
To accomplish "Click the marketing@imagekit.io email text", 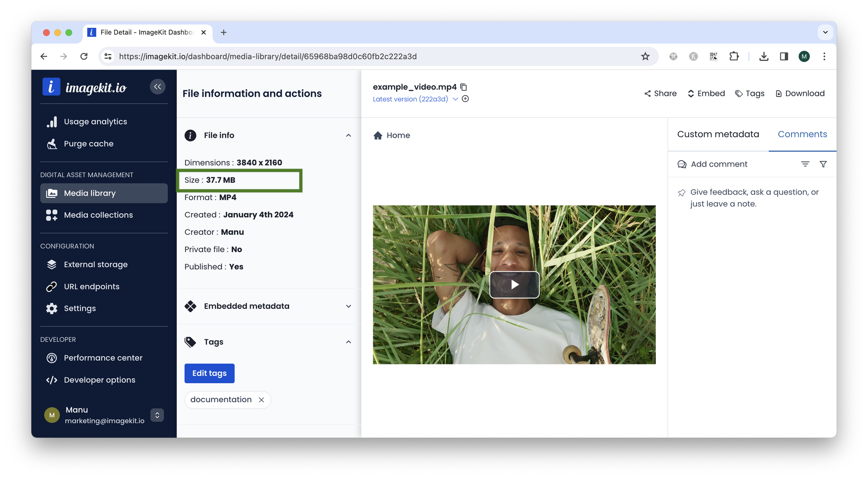I will (105, 421).
